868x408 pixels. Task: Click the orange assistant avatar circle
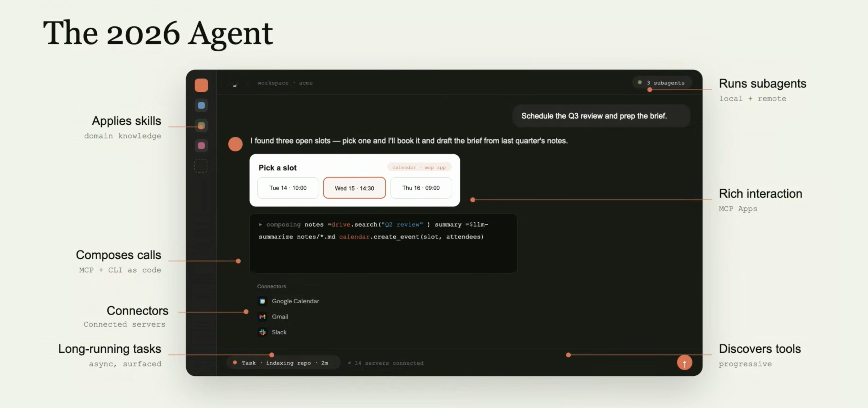point(235,144)
